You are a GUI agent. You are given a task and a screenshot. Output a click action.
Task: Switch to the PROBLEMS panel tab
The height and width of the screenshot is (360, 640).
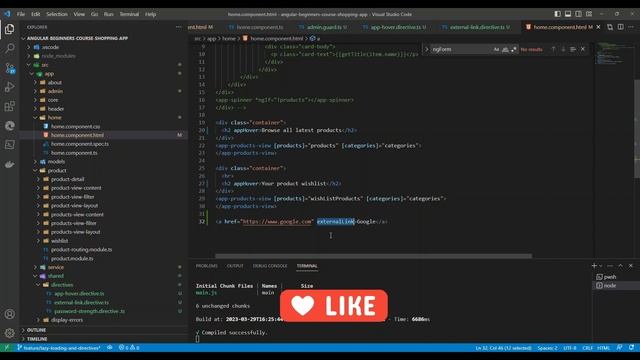tap(207, 266)
